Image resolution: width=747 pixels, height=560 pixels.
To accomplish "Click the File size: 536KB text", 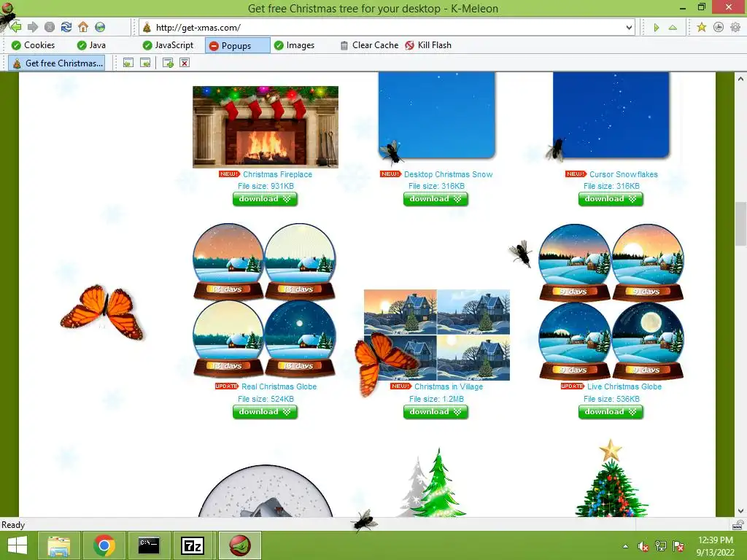I will coord(611,399).
